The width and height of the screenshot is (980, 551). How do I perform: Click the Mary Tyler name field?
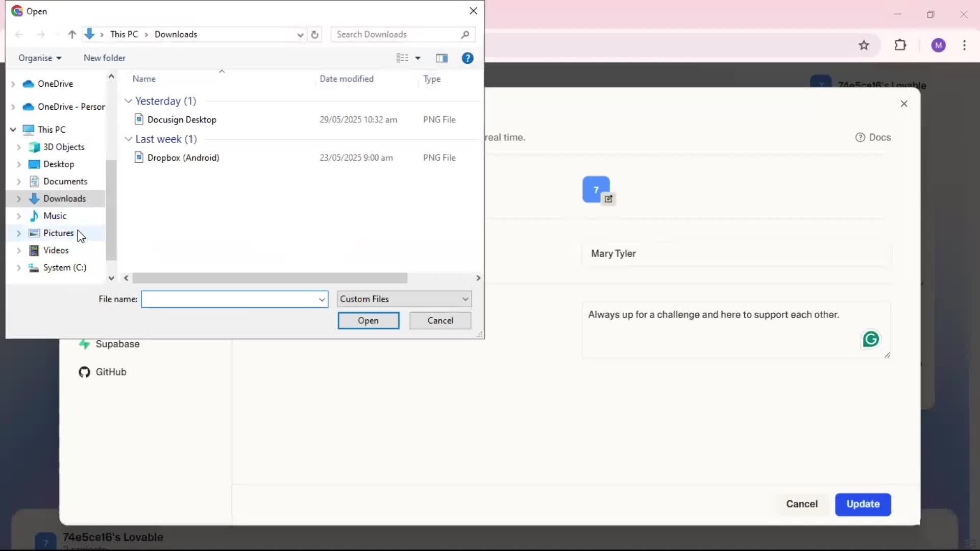[737, 254]
